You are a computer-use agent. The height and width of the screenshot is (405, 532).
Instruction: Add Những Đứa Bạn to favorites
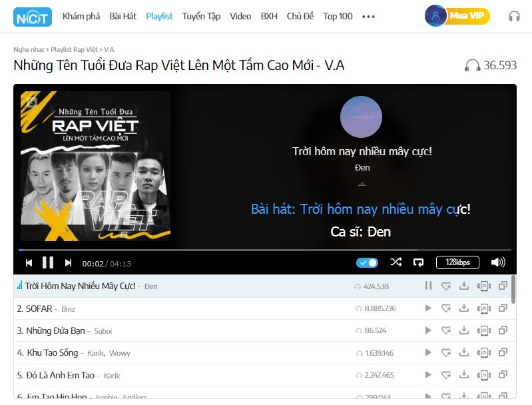446,330
